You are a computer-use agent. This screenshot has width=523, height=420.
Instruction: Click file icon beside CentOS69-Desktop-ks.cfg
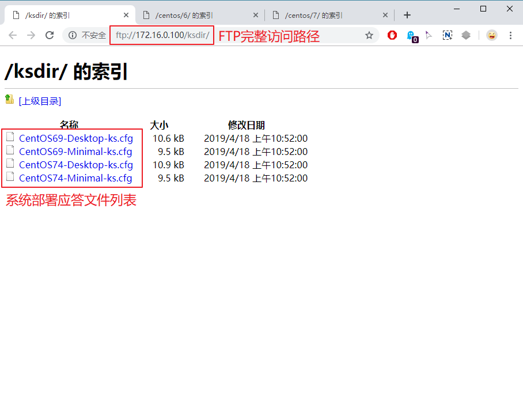pyautogui.click(x=10, y=137)
